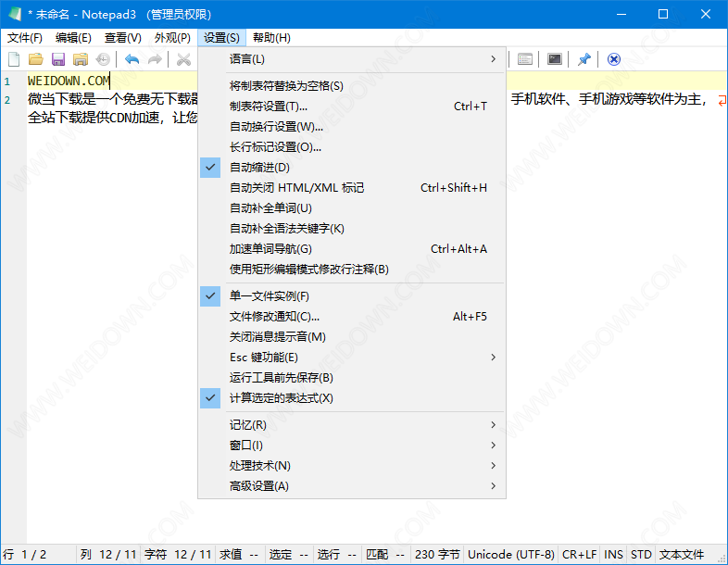Open 制表符设置(T)... dialog
728x565 pixels.
point(269,107)
